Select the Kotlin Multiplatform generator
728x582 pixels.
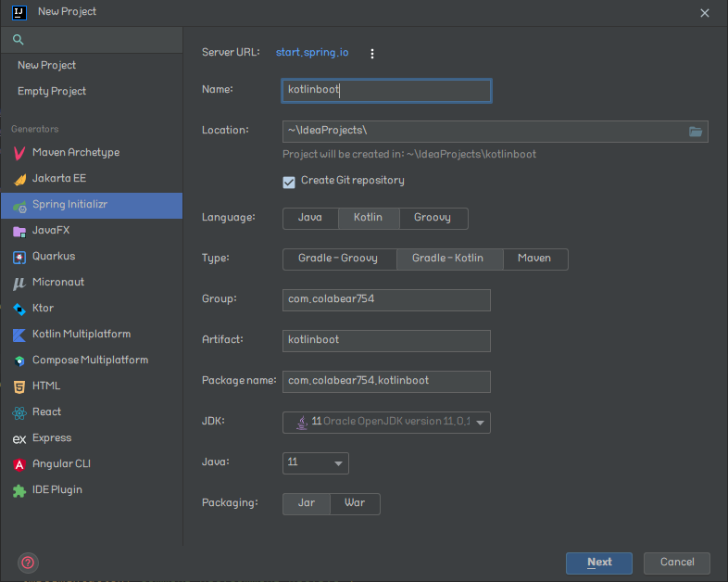92,335
